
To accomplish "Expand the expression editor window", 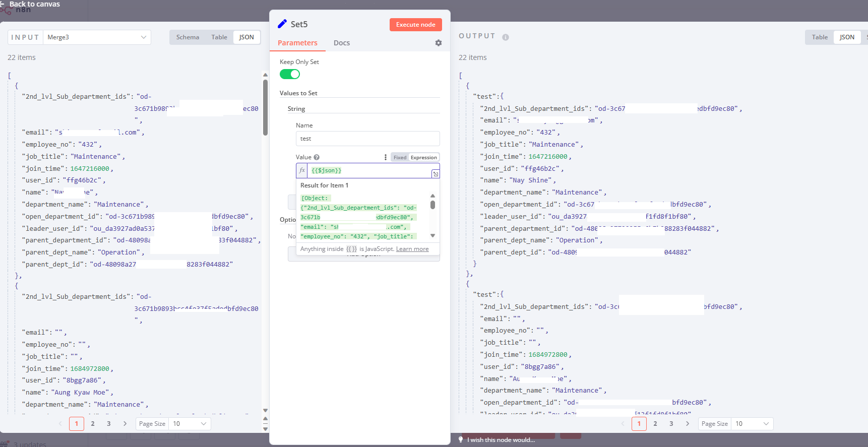I will 435,174.
